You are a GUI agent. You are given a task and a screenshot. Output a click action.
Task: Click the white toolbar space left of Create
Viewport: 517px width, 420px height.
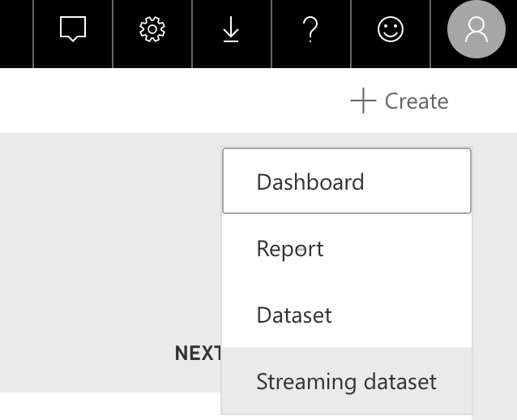(x=162, y=101)
